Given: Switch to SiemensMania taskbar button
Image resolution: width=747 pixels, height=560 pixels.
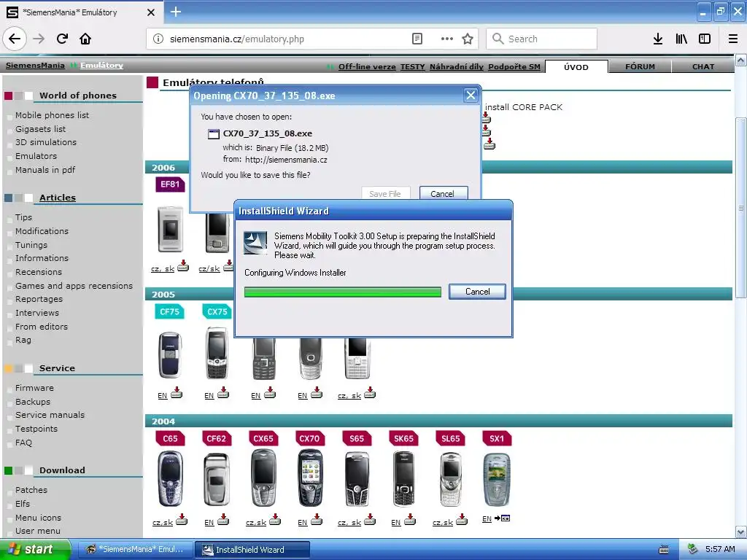Looking at the screenshot, I should coord(135,549).
